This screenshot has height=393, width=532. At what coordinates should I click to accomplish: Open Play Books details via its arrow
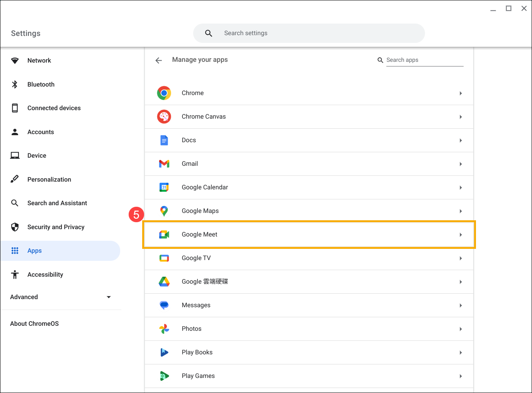(461, 353)
